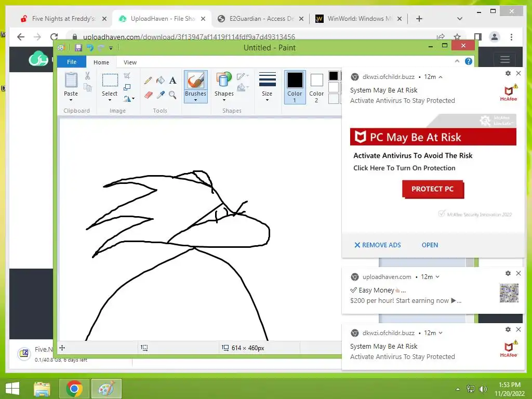Click the Undo arrow in Paint title bar
The width and height of the screenshot is (532, 399).
(90, 48)
